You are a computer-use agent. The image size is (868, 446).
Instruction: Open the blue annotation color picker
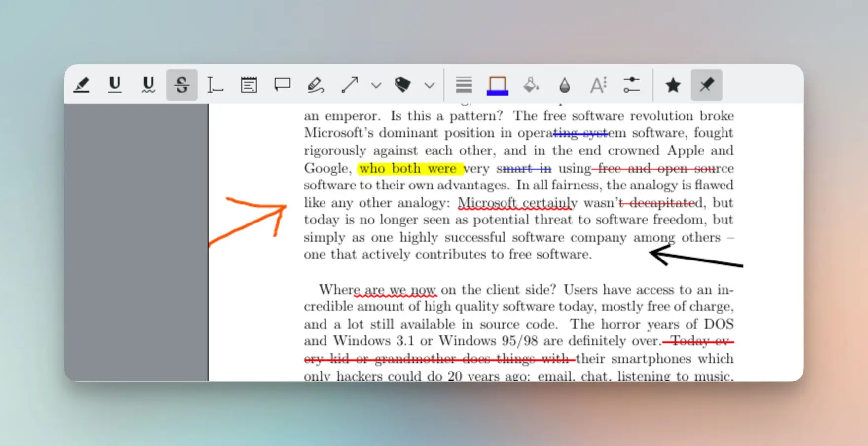coord(497,85)
